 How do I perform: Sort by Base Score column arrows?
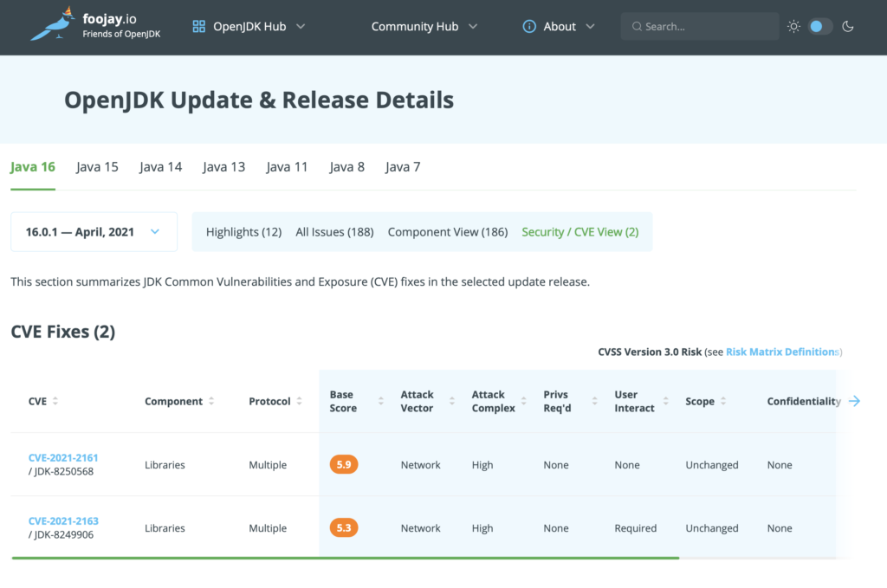coord(381,401)
